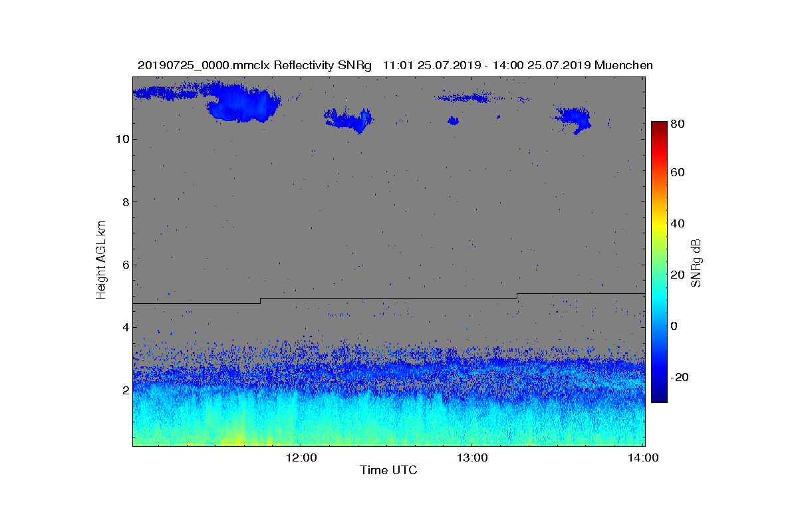
Task: Click the height tick label 6
Action: 125,265
